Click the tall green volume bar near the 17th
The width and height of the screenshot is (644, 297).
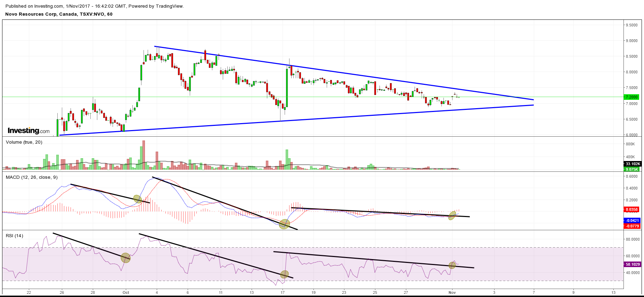click(287, 160)
